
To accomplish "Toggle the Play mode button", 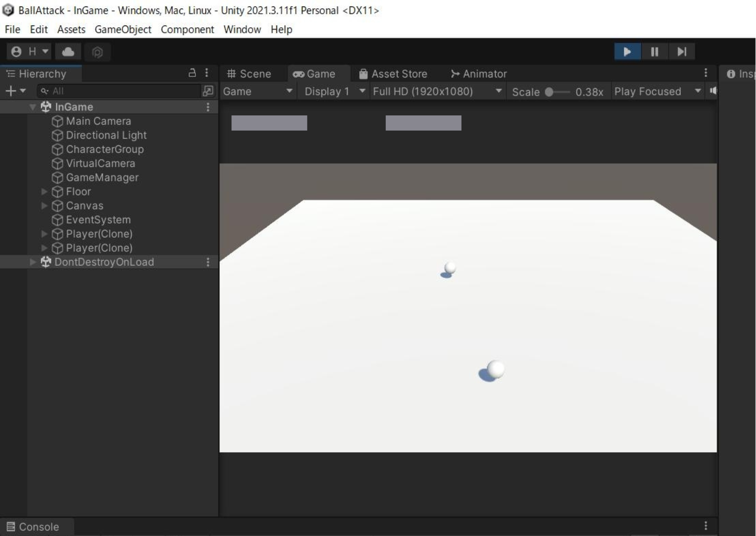I will 627,52.
